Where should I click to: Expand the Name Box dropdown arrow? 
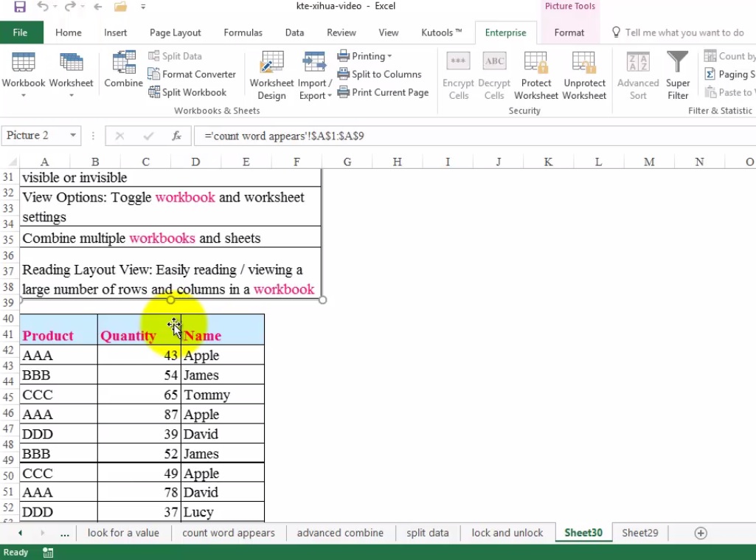[x=73, y=136]
